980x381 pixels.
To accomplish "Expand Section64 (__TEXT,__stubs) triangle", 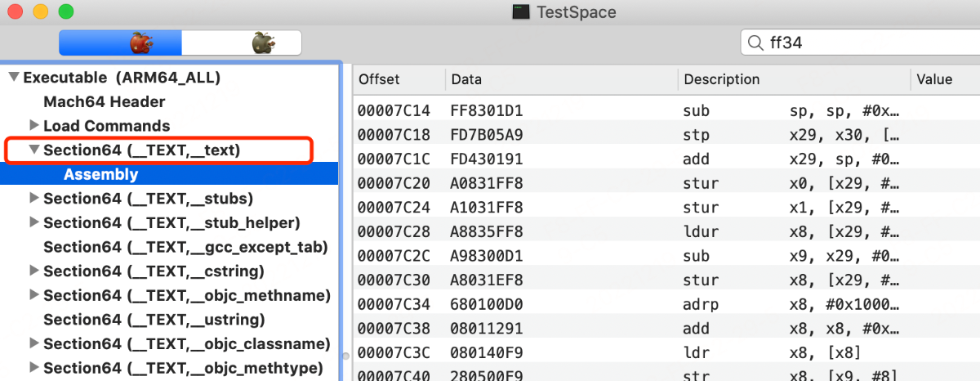I will (33, 199).
